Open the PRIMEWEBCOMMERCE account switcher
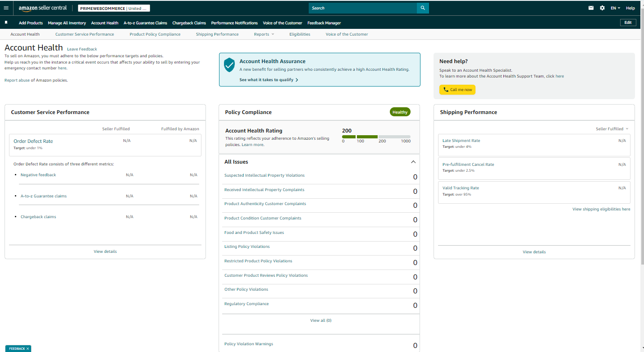644x352 pixels. click(114, 8)
